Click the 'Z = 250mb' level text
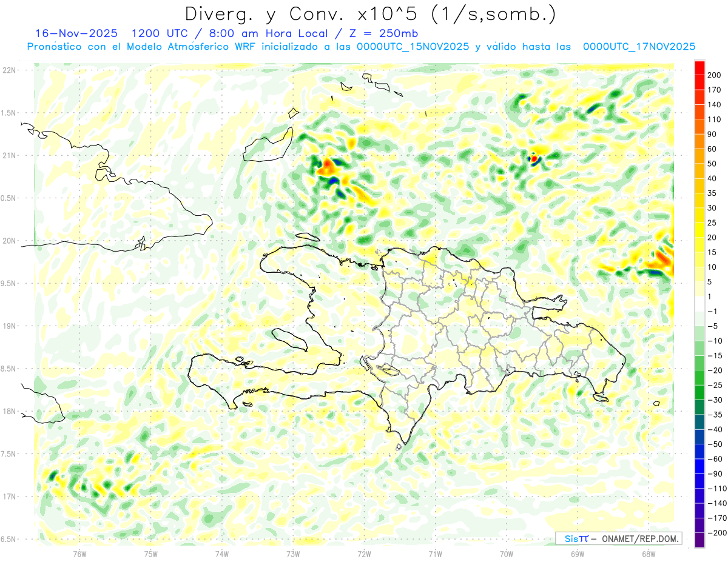Image resolution: width=728 pixels, height=562 pixels. coord(382,33)
